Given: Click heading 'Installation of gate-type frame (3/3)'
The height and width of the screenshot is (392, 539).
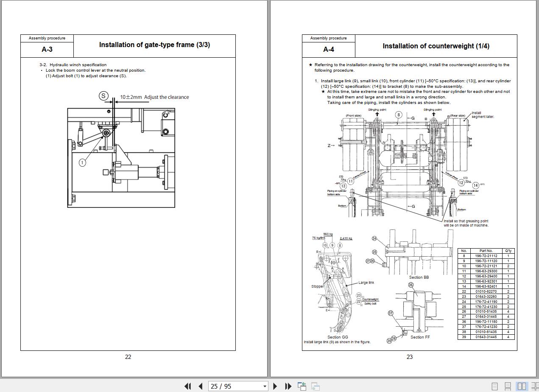Looking at the screenshot, I should click(154, 45).
